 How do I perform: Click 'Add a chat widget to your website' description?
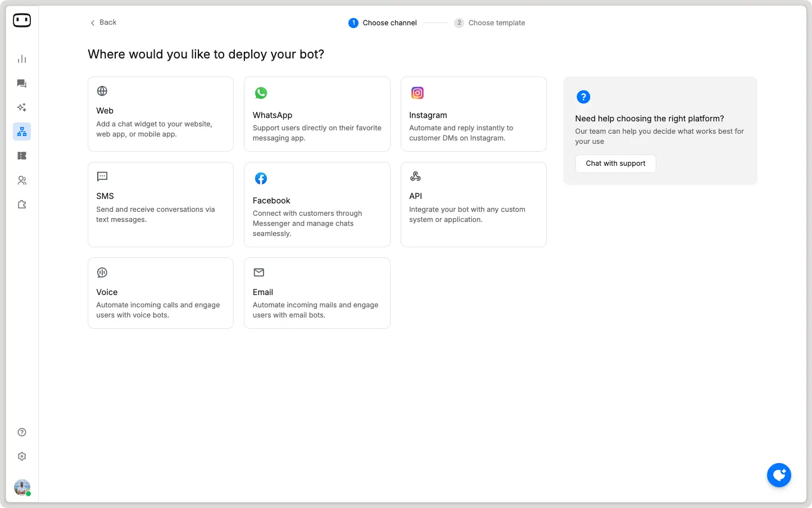click(x=154, y=129)
